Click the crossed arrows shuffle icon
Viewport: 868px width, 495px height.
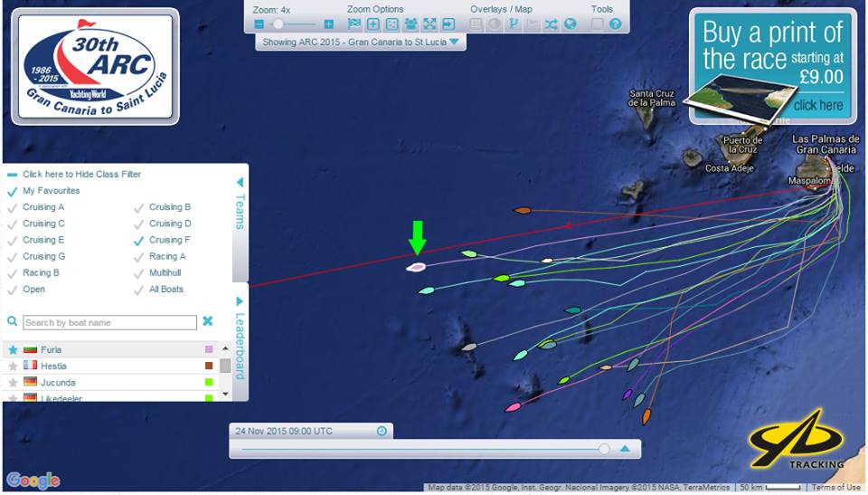pyautogui.click(x=551, y=24)
